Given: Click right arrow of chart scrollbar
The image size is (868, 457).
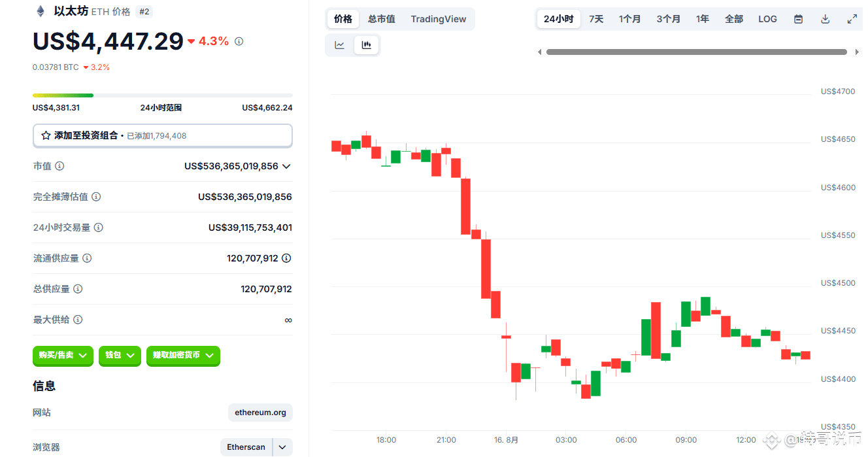Looking at the screenshot, I should 857,52.
